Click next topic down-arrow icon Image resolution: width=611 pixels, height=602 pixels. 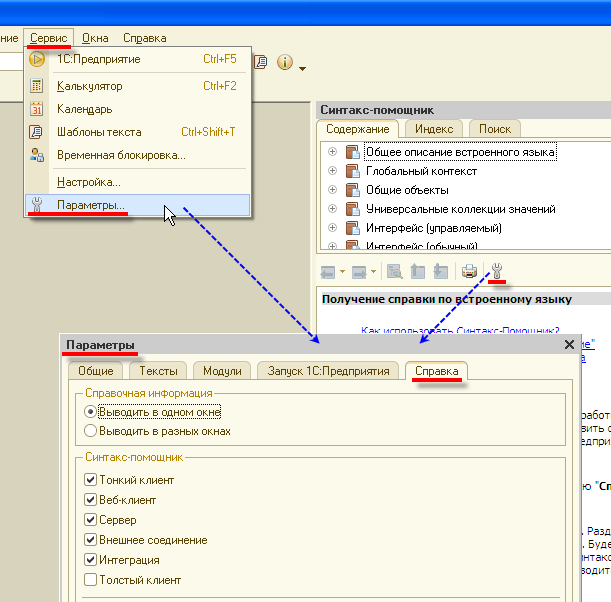pos(441,271)
